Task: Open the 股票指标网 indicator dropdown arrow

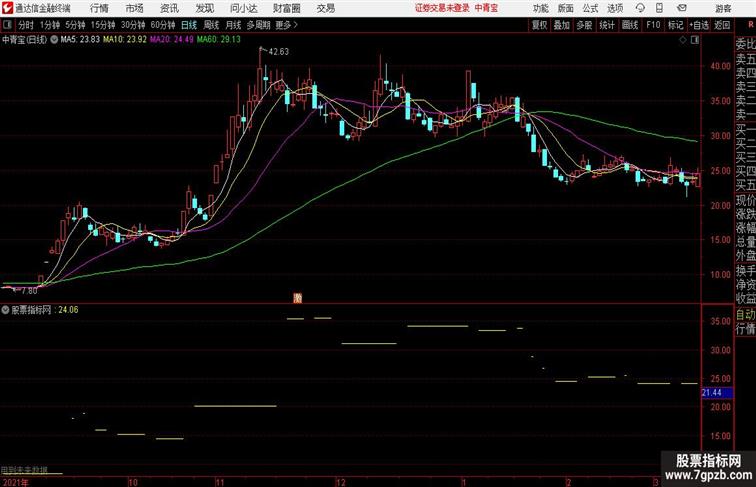Action: point(5,310)
